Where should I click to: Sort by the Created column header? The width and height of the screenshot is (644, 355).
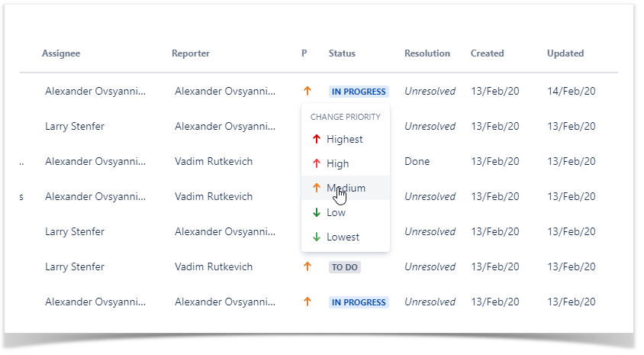[488, 53]
